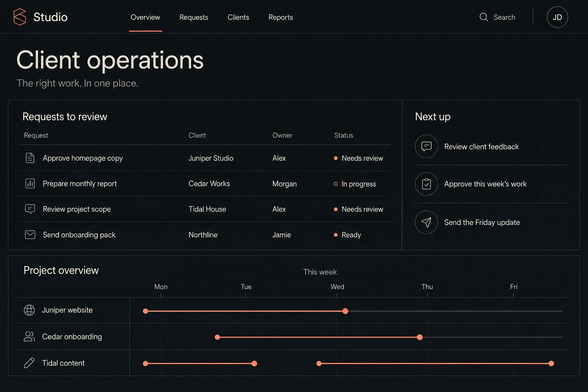Click the search magnifier icon
This screenshot has height=392, width=588.
[483, 17]
